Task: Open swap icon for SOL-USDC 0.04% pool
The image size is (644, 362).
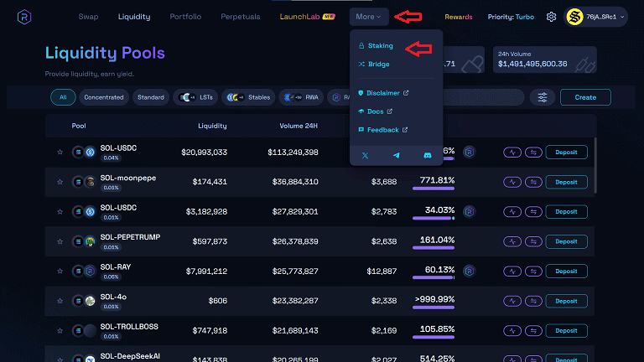Action: click(533, 153)
